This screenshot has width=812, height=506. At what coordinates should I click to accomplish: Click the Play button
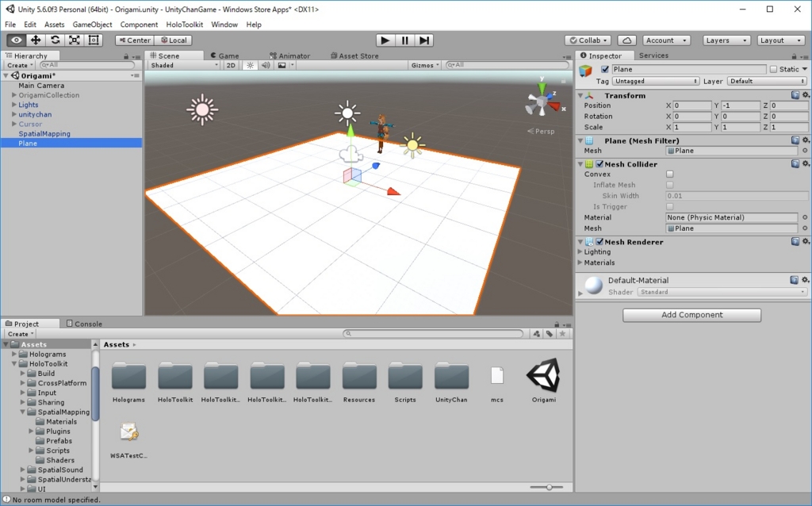pos(385,40)
